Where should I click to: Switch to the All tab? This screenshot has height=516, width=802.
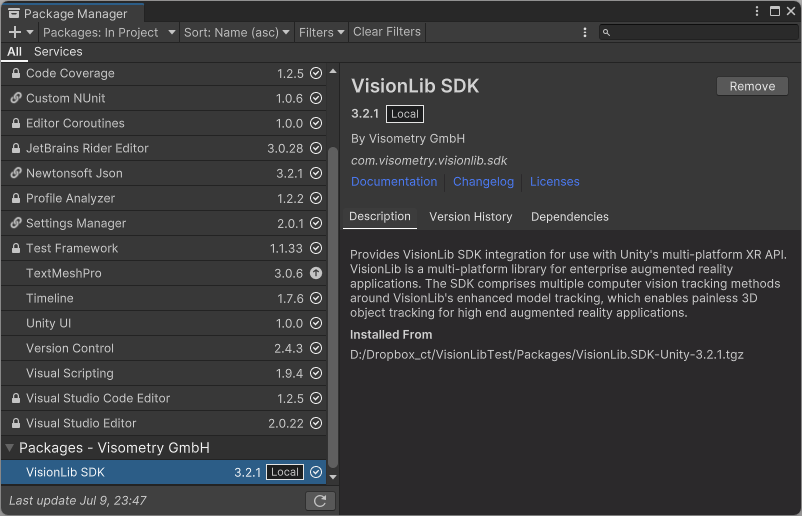click(14, 52)
